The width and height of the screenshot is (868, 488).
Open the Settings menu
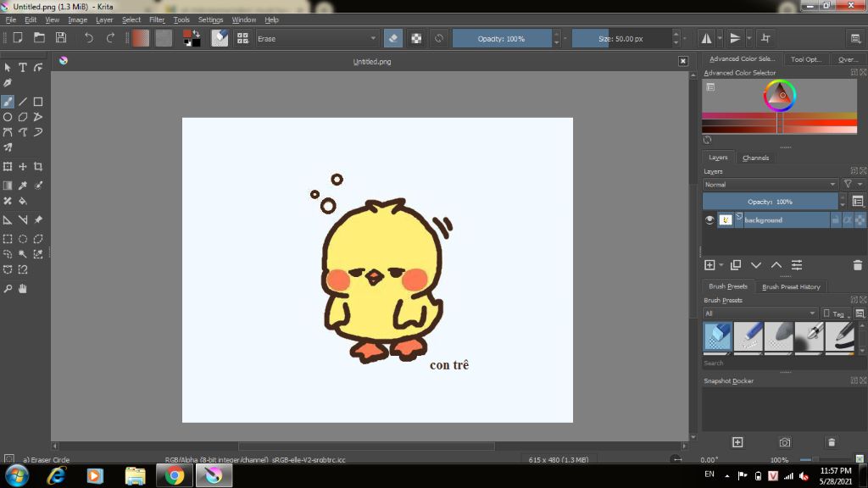pos(210,20)
